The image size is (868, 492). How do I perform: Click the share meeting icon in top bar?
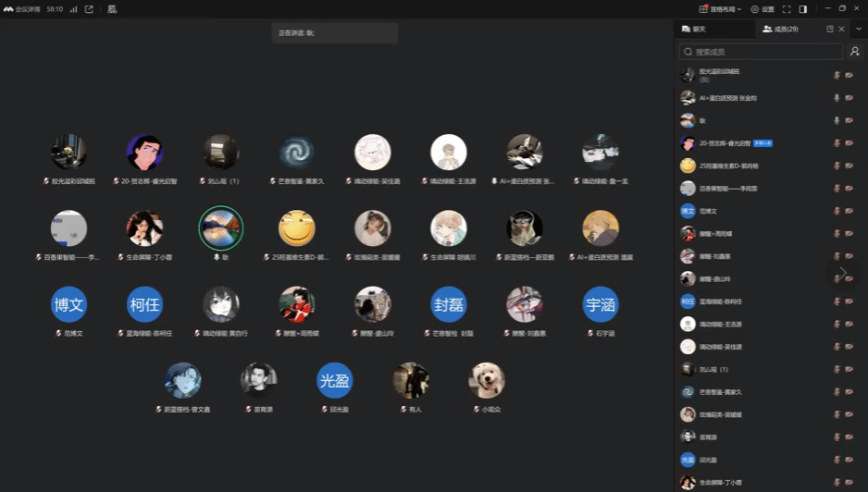click(89, 9)
